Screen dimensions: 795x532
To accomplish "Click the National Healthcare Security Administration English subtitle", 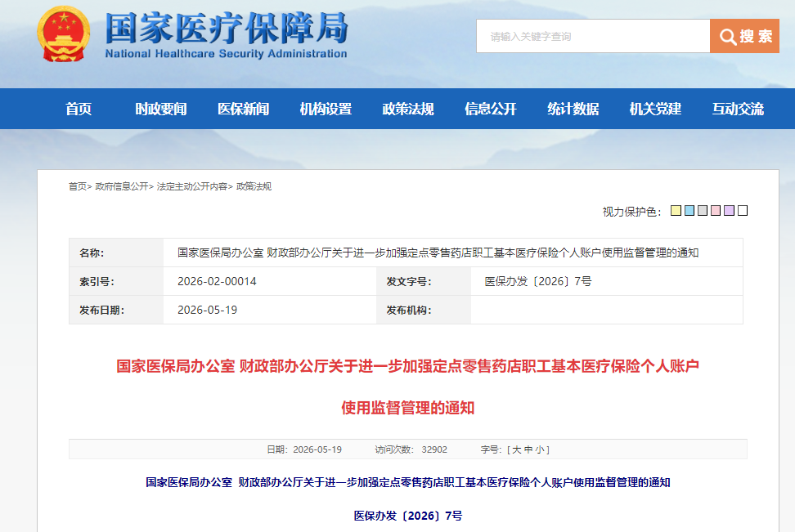I will [x=226, y=54].
